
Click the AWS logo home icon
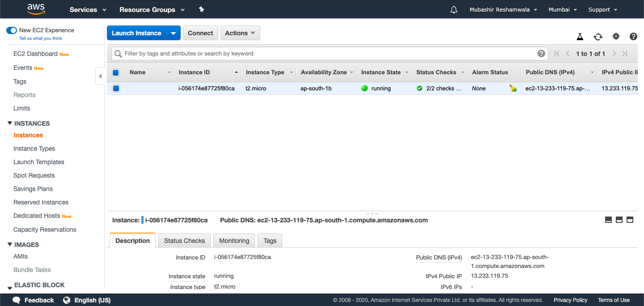tap(36, 9)
